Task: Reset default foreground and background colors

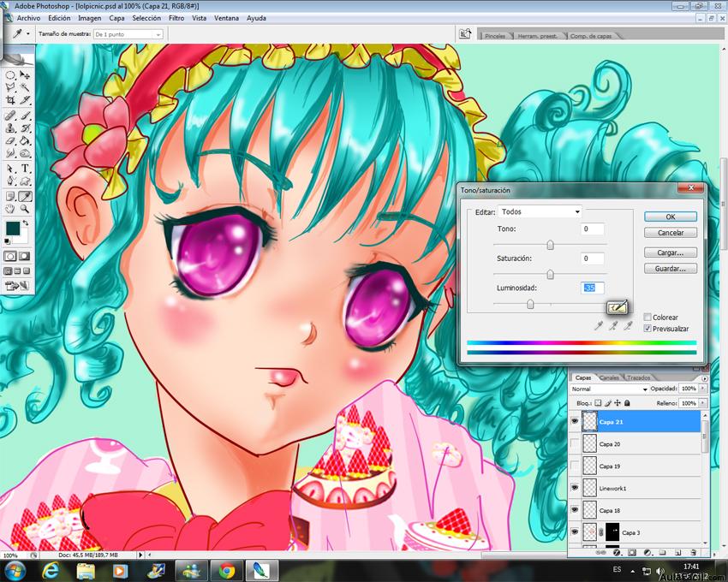Action: click(8, 241)
